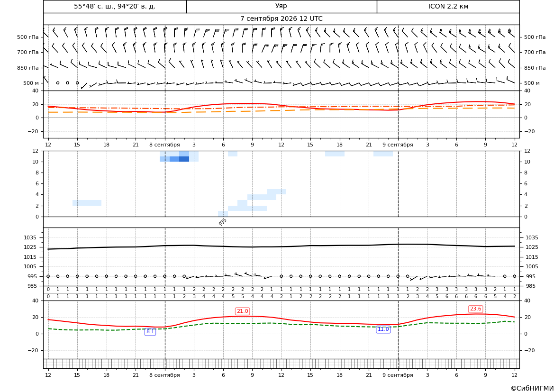
Task: Click the light blue cloud patch at 2 km
Action: (x=87, y=203)
